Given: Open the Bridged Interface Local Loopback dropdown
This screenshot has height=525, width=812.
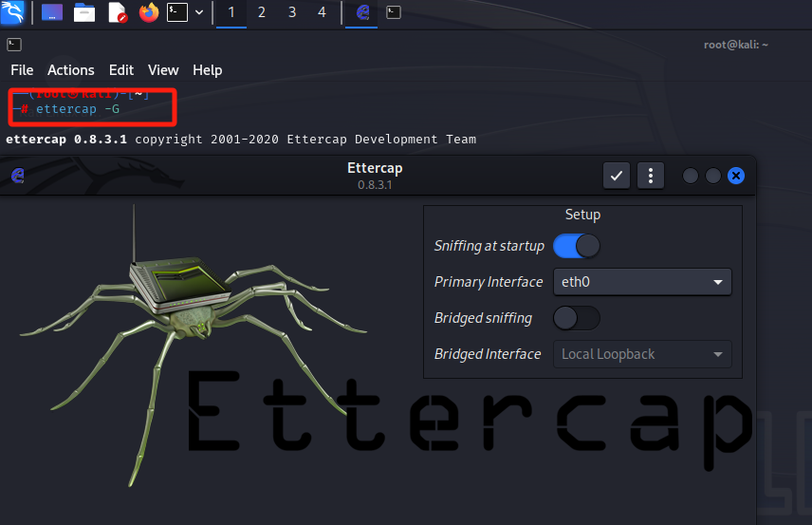Looking at the screenshot, I should pos(642,354).
